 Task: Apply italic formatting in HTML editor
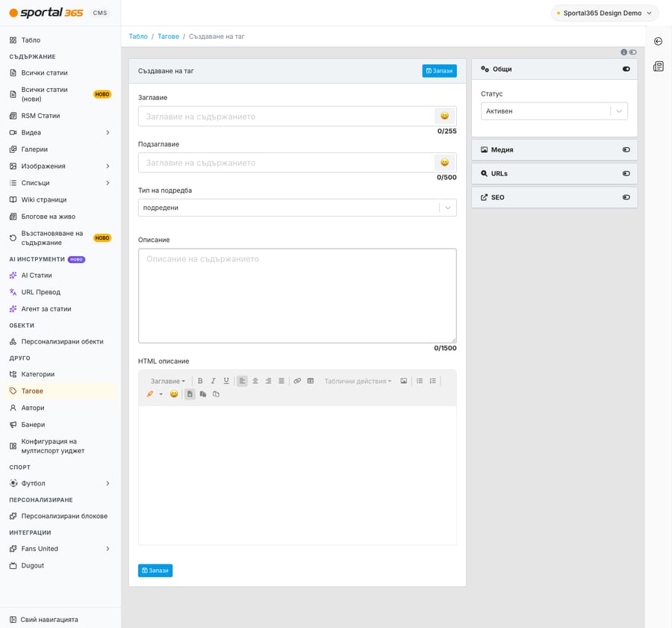click(x=213, y=381)
